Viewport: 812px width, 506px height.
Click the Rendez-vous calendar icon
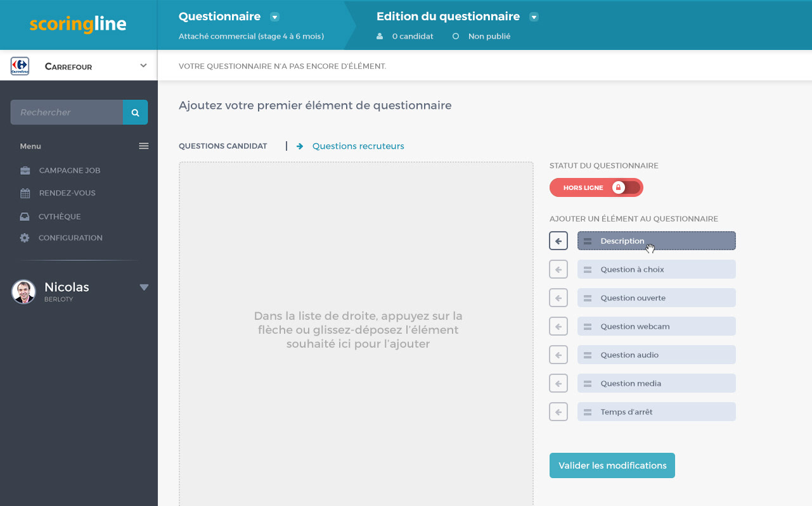point(25,193)
